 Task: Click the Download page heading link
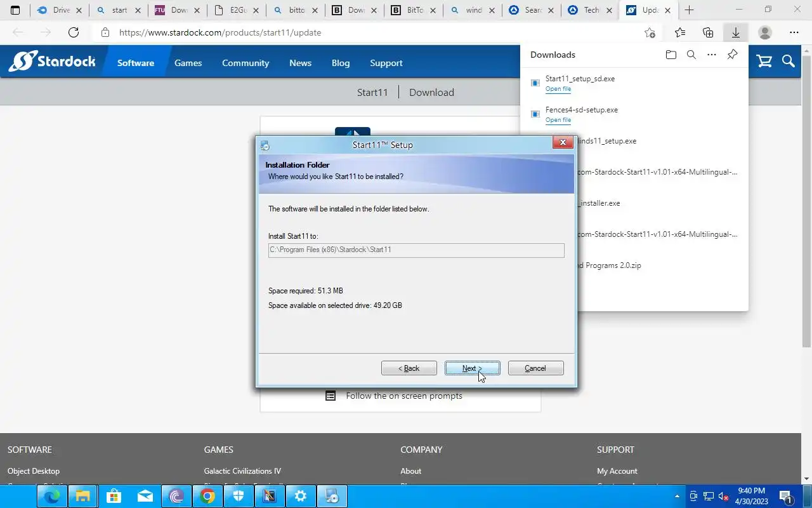coord(431,92)
